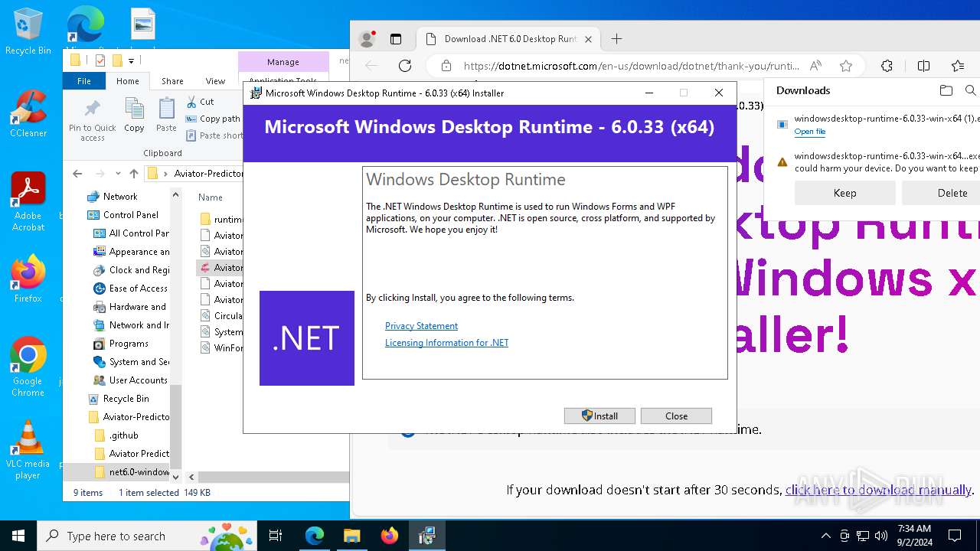980x551 pixels.
Task: Open recent locations dropdown in Explorer
Action: (x=118, y=174)
